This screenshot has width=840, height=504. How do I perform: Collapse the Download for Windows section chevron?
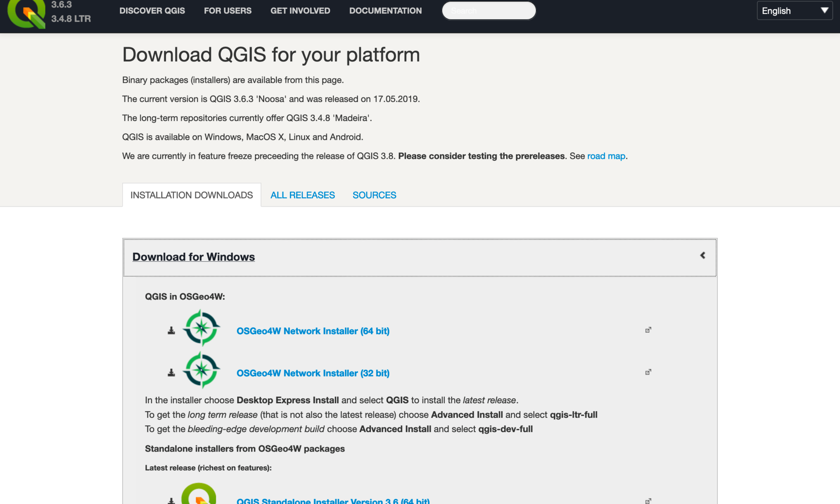pos(703,255)
